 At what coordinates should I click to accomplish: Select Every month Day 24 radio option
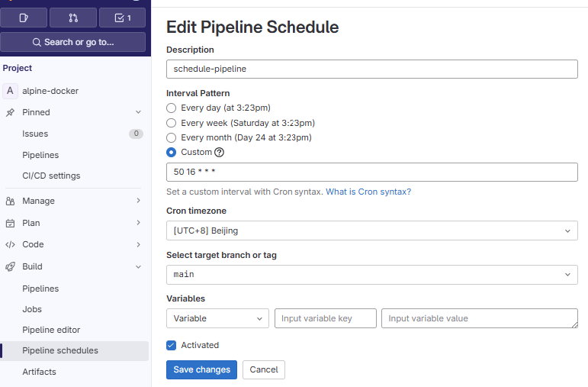171,137
